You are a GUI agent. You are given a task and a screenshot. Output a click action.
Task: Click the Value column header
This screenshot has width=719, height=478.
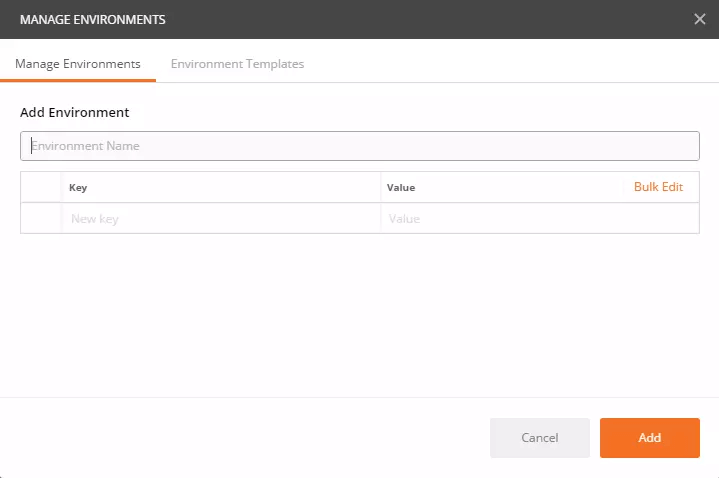[401, 188]
